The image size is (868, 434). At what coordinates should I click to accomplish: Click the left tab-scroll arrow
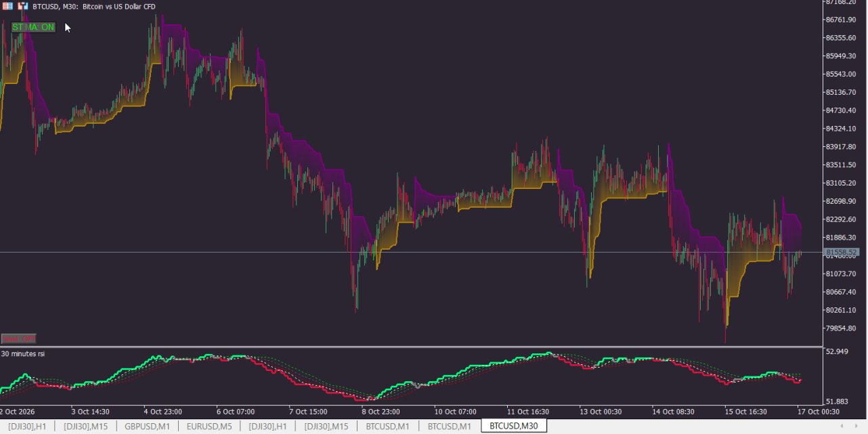coord(842,426)
